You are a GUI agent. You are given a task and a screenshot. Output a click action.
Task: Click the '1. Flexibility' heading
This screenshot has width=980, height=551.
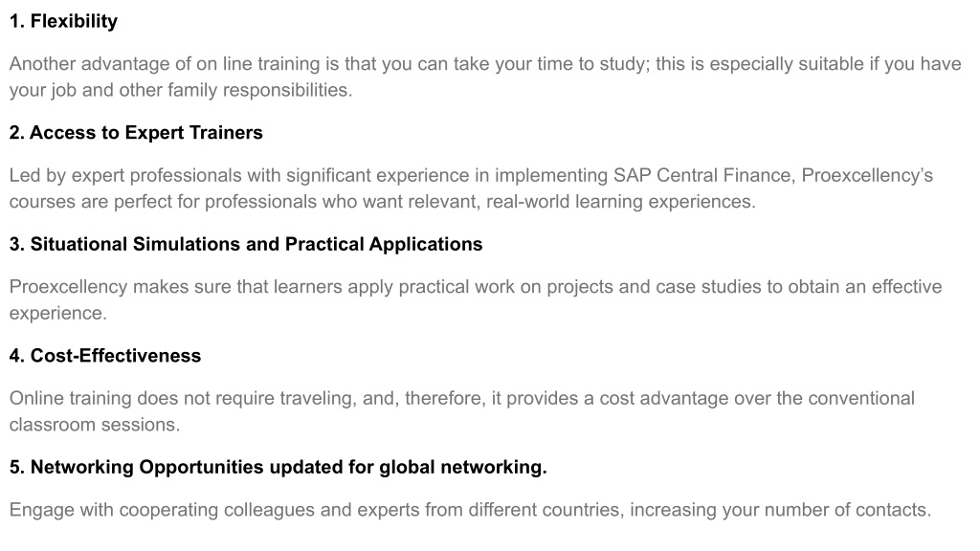pos(63,21)
